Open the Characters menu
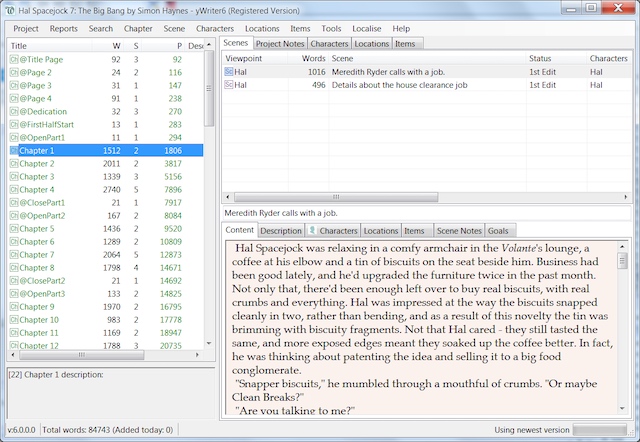The image size is (640, 442). [x=215, y=29]
